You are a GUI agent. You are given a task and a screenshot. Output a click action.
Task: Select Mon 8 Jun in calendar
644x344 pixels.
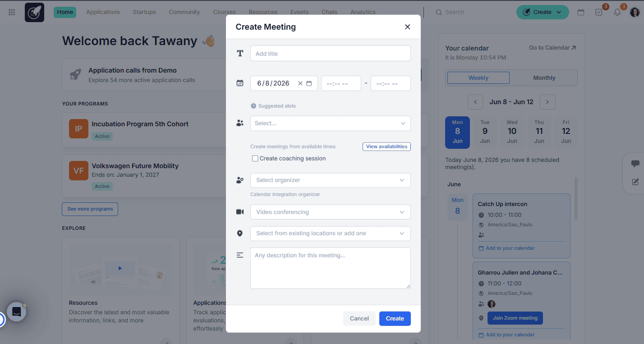pyautogui.click(x=457, y=132)
